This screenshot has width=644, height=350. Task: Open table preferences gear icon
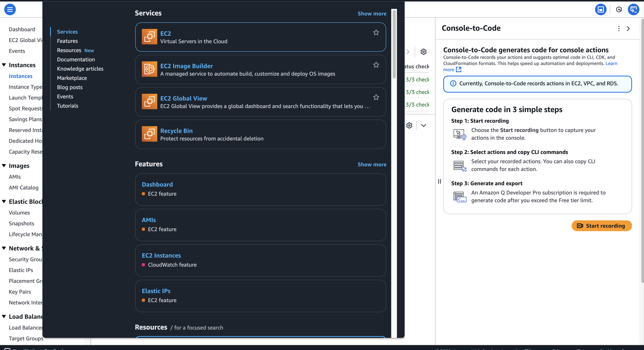tap(423, 52)
